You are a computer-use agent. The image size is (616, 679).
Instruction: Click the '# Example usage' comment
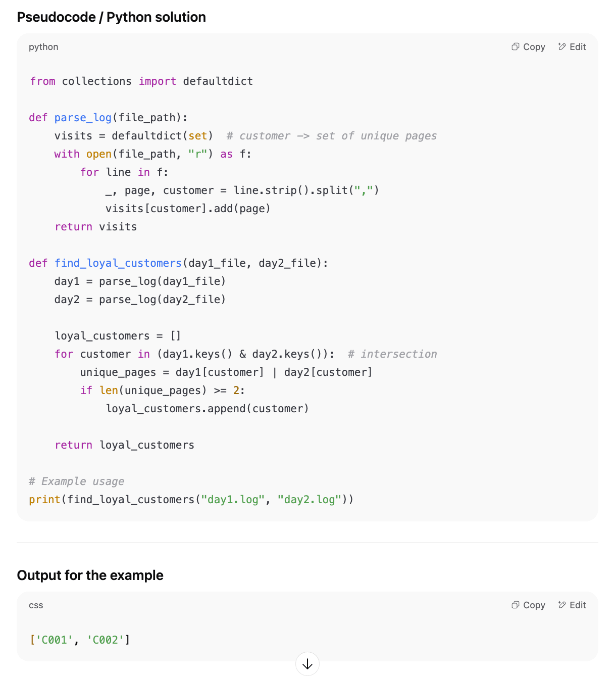point(77,481)
